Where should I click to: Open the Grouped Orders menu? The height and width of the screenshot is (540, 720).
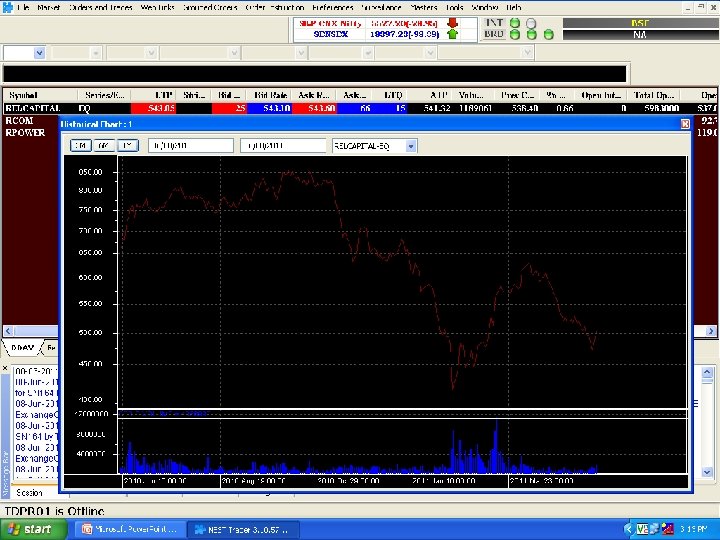click(x=210, y=7)
